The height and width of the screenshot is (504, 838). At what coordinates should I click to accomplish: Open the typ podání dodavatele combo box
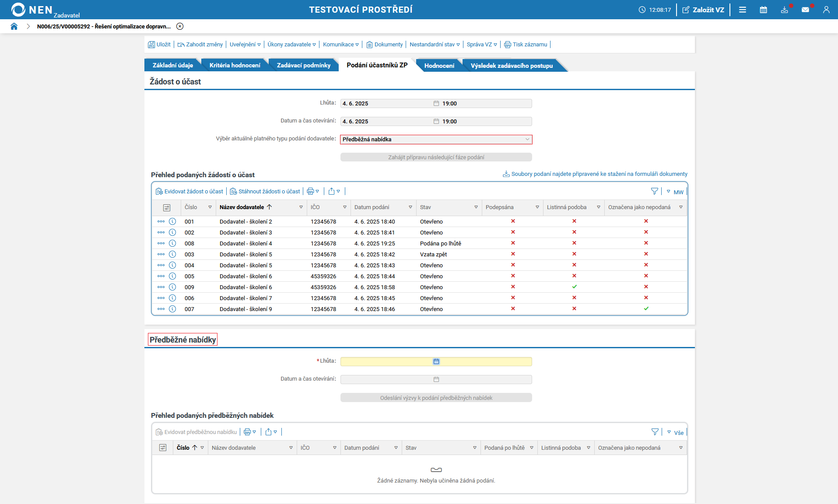436,140
